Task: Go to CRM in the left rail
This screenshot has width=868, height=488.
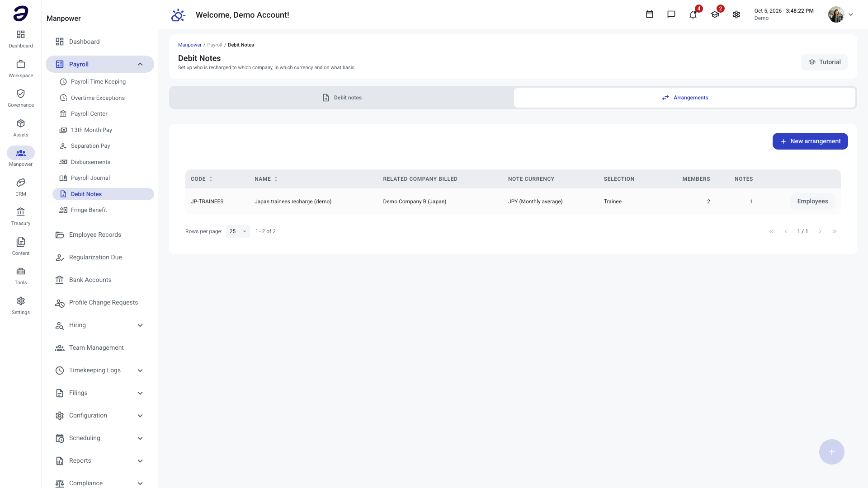Action: point(21,187)
